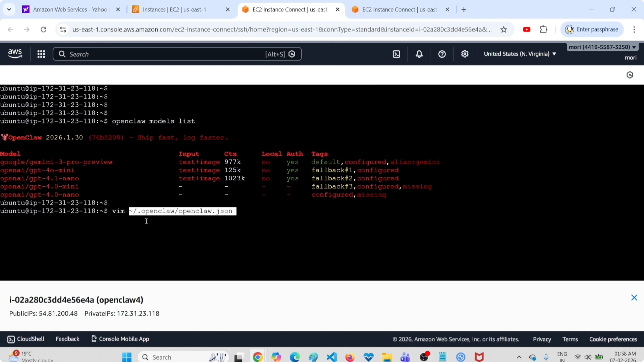Click the Feedback link in footer
This screenshot has height=362, width=644.
coord(67,339)
